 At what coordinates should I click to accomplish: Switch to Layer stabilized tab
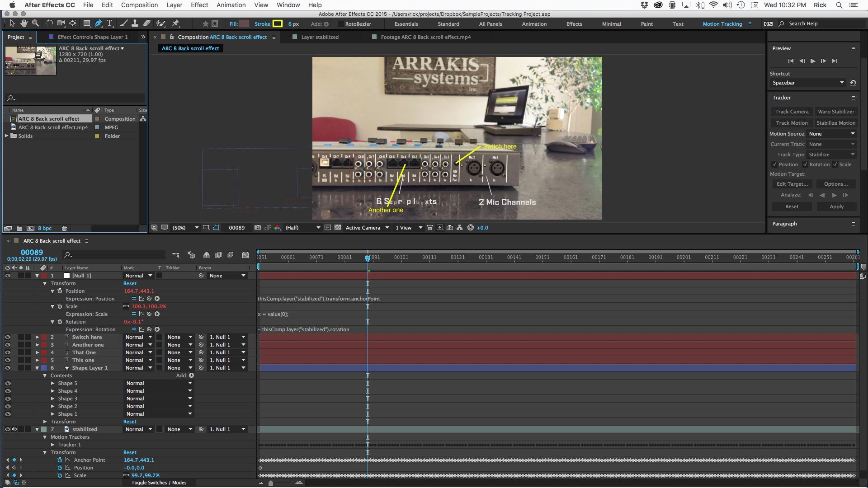click(320, 37)
